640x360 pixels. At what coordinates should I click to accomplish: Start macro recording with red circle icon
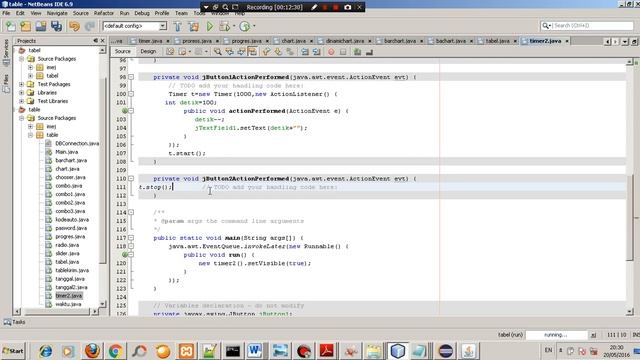point(331,52)
